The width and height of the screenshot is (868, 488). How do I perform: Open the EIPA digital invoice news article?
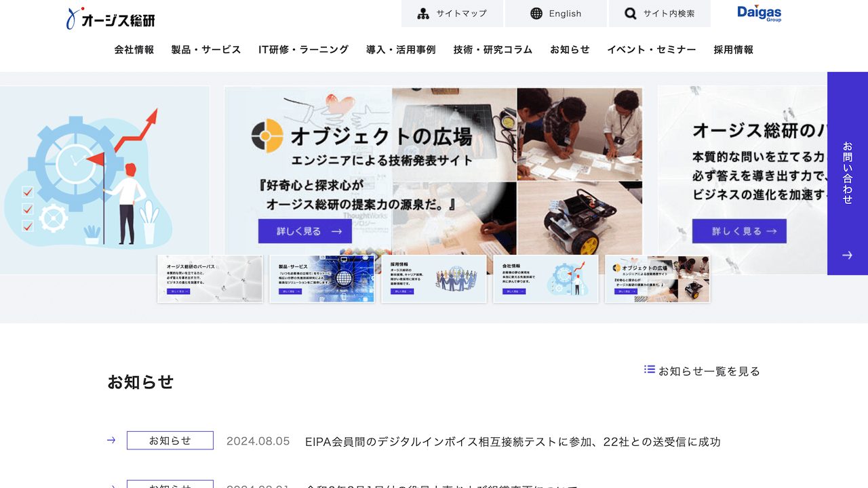pos(513,441)
